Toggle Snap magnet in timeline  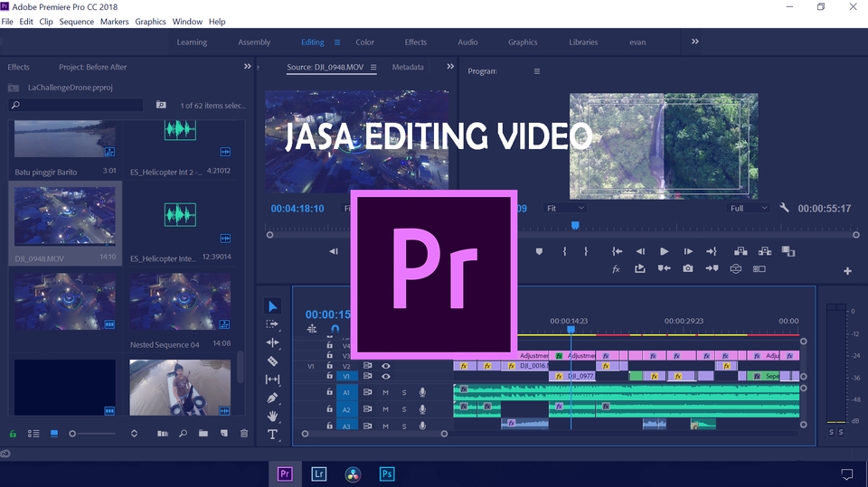coord(335,329)
